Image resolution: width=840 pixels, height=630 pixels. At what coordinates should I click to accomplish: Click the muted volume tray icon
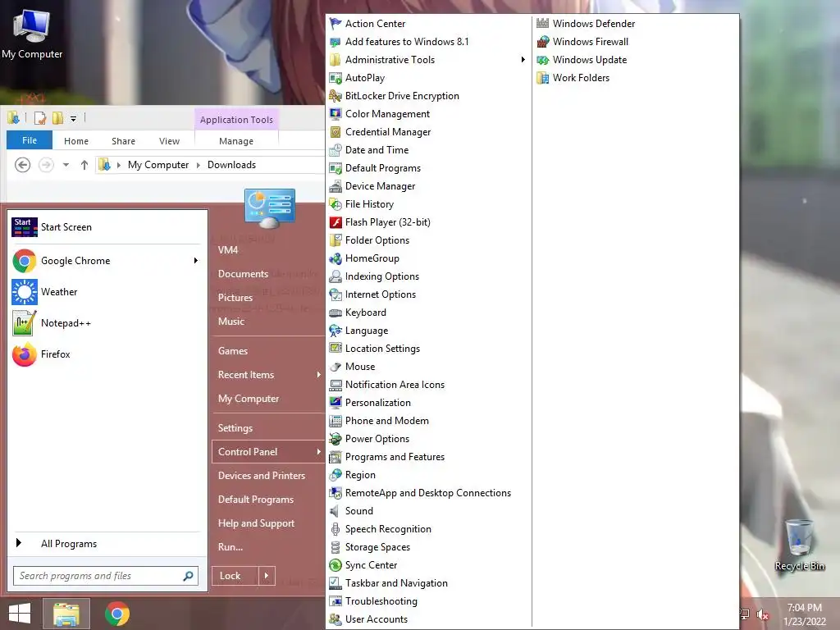[x=762, y=614]
